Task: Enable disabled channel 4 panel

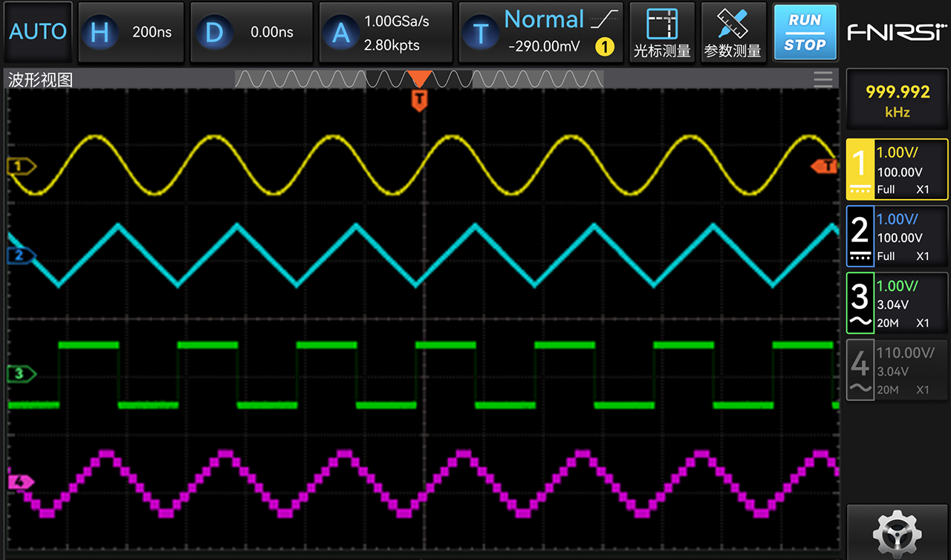Action: (898, 370)
